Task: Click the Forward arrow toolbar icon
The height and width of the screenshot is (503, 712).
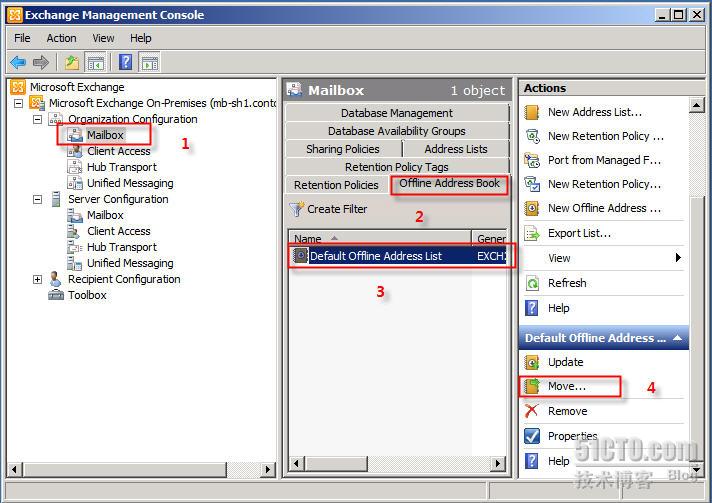Action: (x=41, y=62)
